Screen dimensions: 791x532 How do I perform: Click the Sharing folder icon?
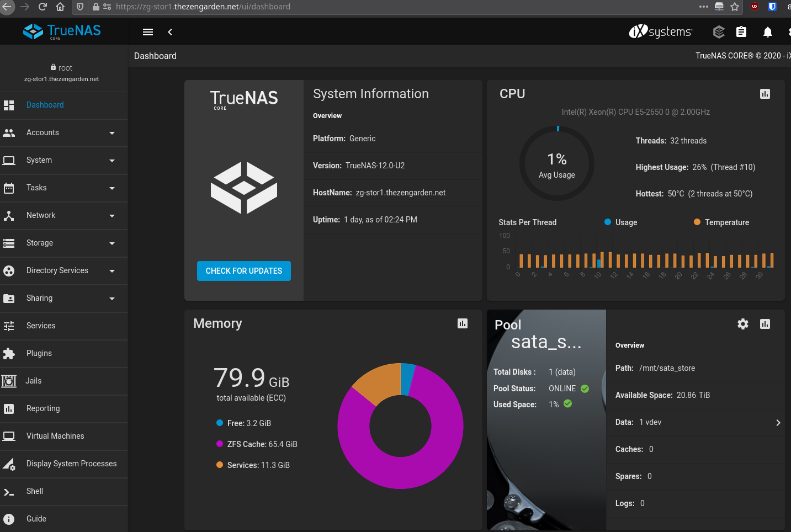click(x=9, y=298)
